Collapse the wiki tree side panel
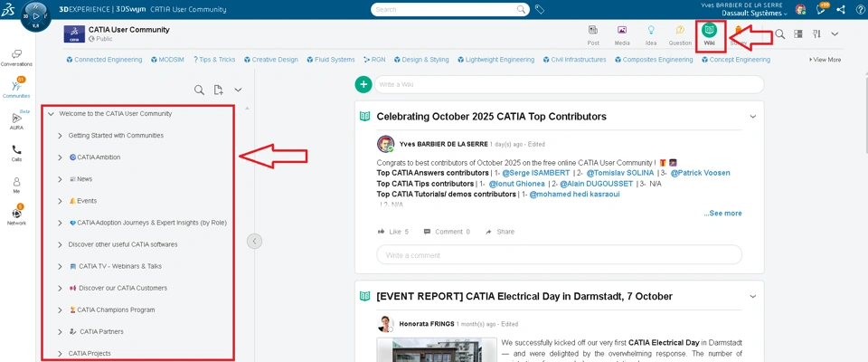The width and height of the screenshot is (868, 362). (254, 241)
